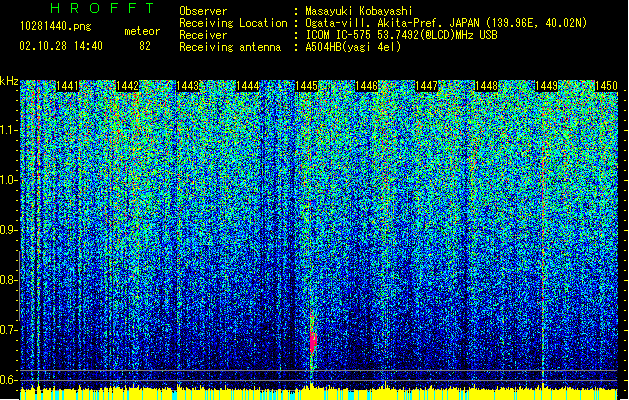This screenshot has width=629, height=400.
Task: Click the 1445 time marker
Action: [x=306, y=86]
